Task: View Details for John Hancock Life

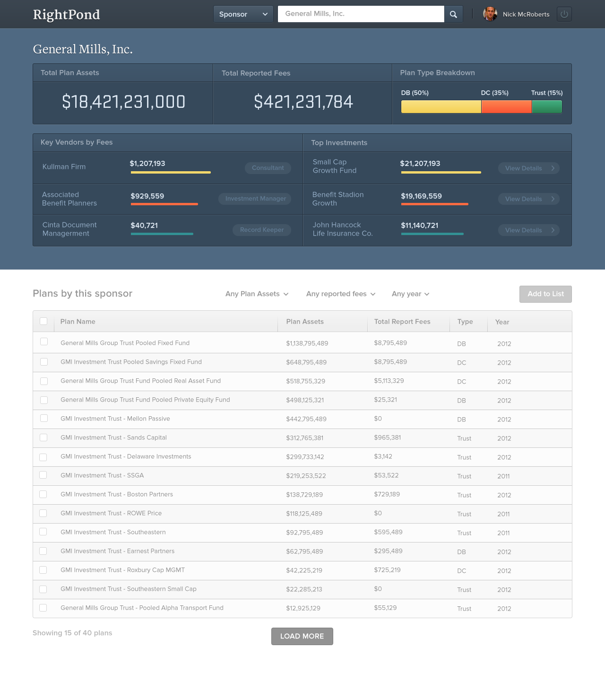Action: tap(529, 230)
